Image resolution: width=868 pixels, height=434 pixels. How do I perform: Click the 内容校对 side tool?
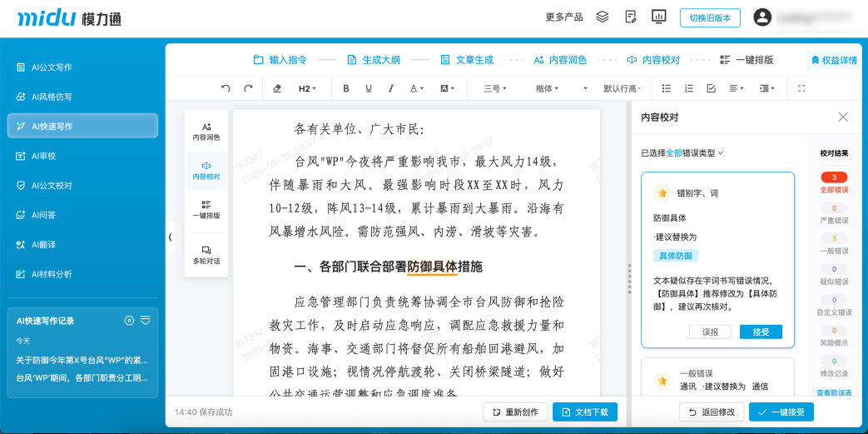pos(206,171)
